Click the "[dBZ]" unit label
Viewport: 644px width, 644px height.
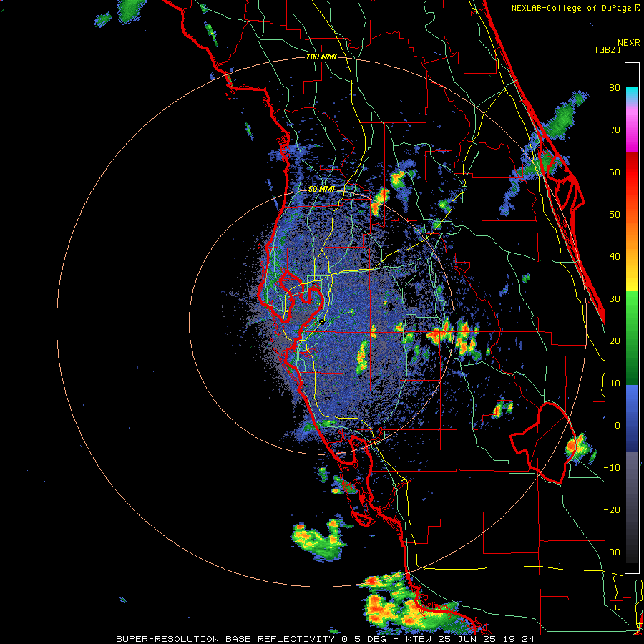[608, 49]
